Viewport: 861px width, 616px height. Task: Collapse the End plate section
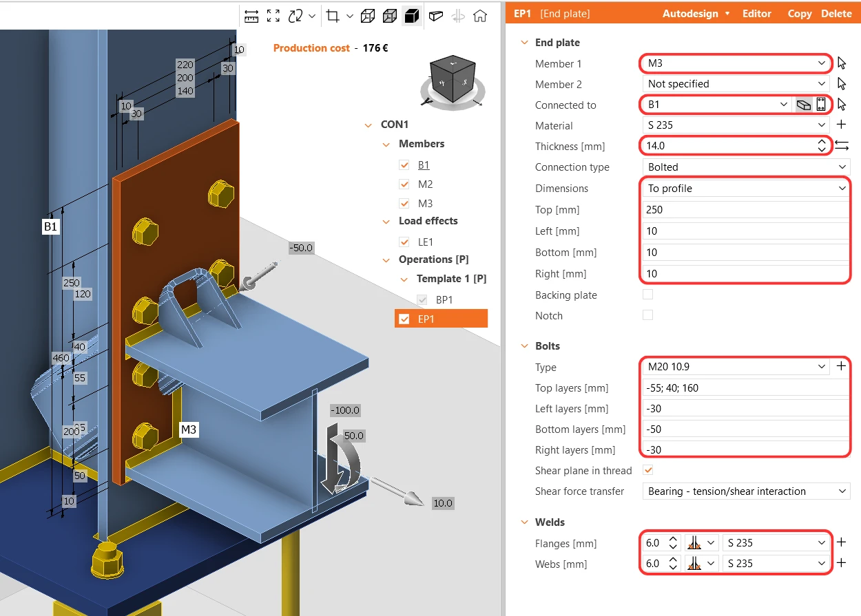[524, 43]
